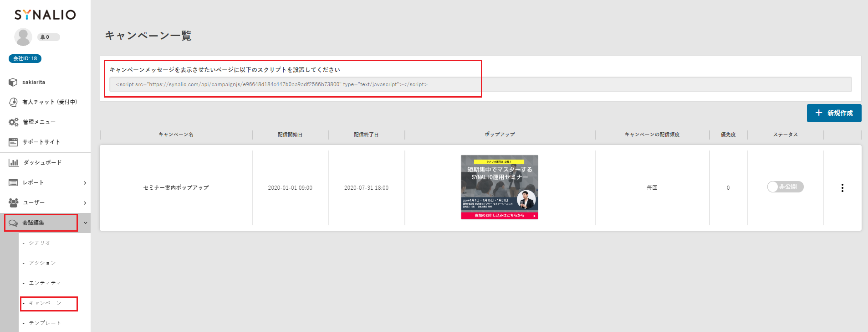The height and width of the screenshot is (332, 868).
Task: Click the レポート list icon
Action: [x=13, y=182]
